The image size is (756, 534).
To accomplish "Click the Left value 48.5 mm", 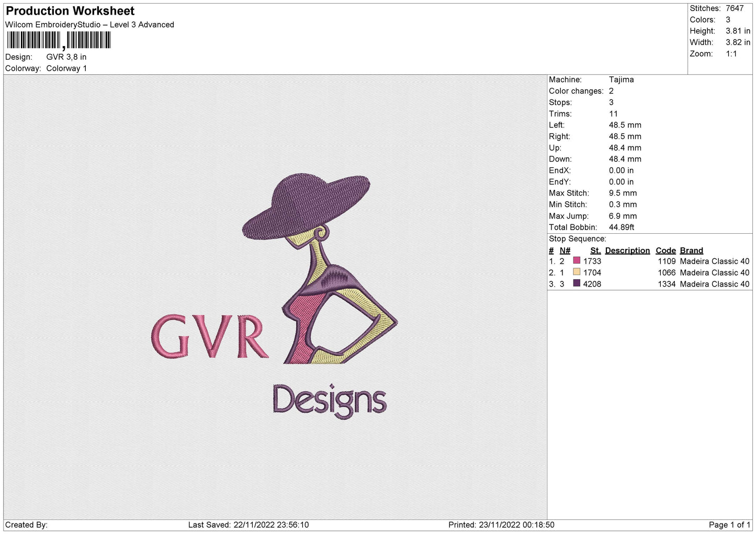I will (625, 125).
